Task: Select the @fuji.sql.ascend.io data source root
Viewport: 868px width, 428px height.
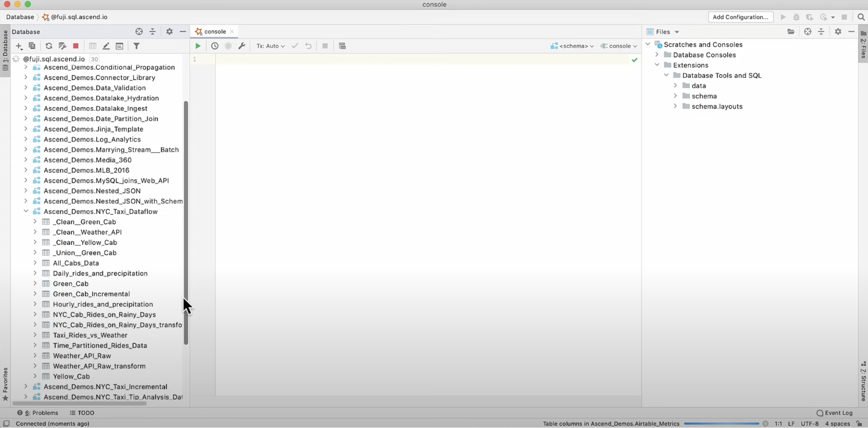Action: (54, 59)
